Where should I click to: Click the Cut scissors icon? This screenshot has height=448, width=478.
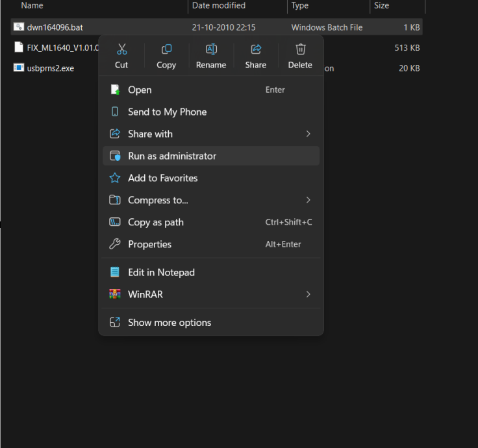point(121,49)
